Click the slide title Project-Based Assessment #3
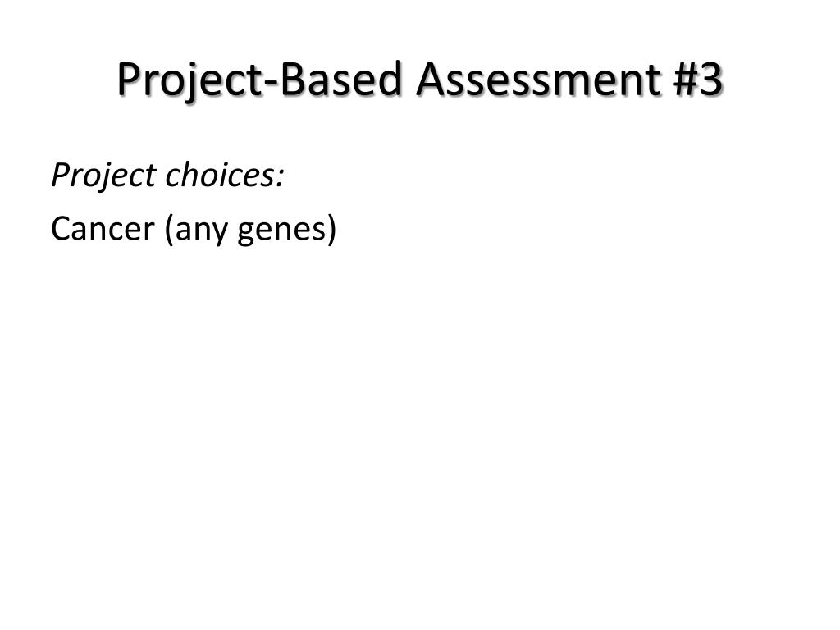The image size is (840, 630). click(420, 80)
